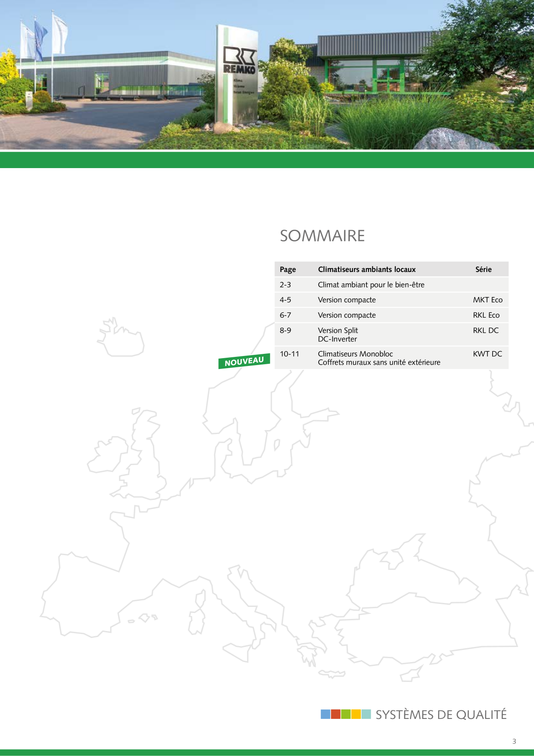
Task: Click the "RKL Eco" series cell
Action: coord(486,315)
